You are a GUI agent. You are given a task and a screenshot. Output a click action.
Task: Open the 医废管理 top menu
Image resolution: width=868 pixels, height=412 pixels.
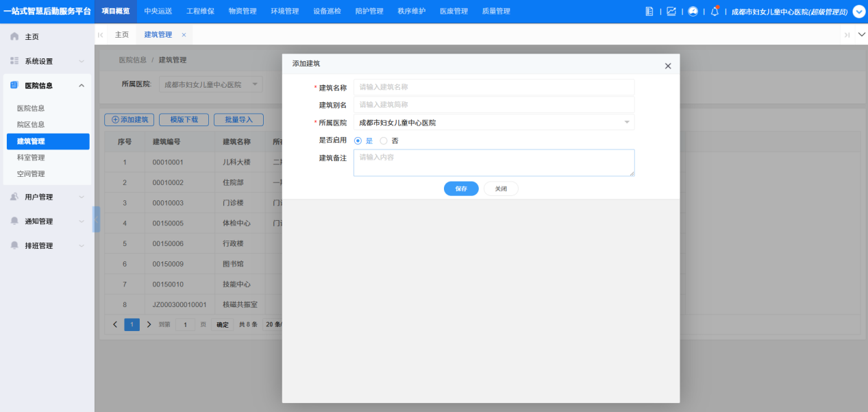[x=454, y=12]
